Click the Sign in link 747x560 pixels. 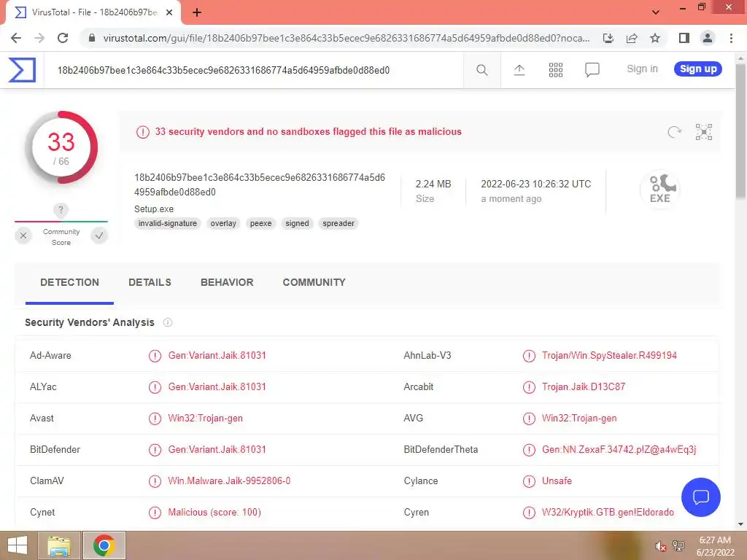[642, 69]
